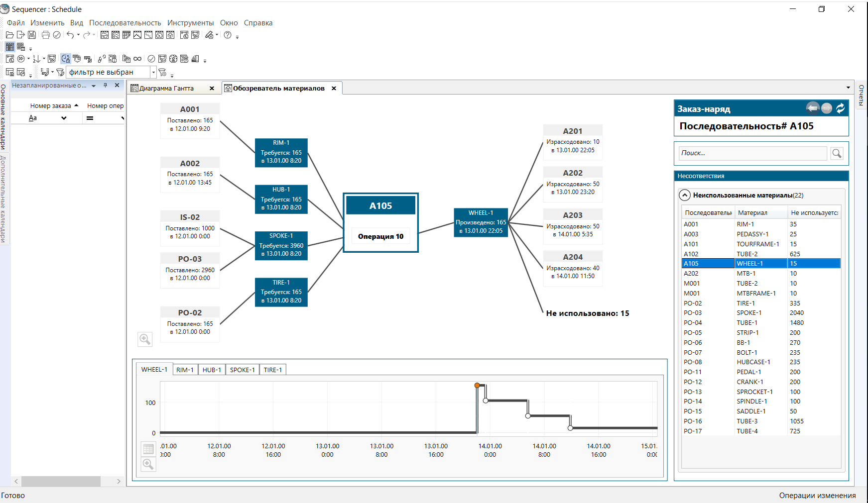Select the RIM-1 chart tab
The width and height of the screenshot is (868, 503).
click(185, 370)
